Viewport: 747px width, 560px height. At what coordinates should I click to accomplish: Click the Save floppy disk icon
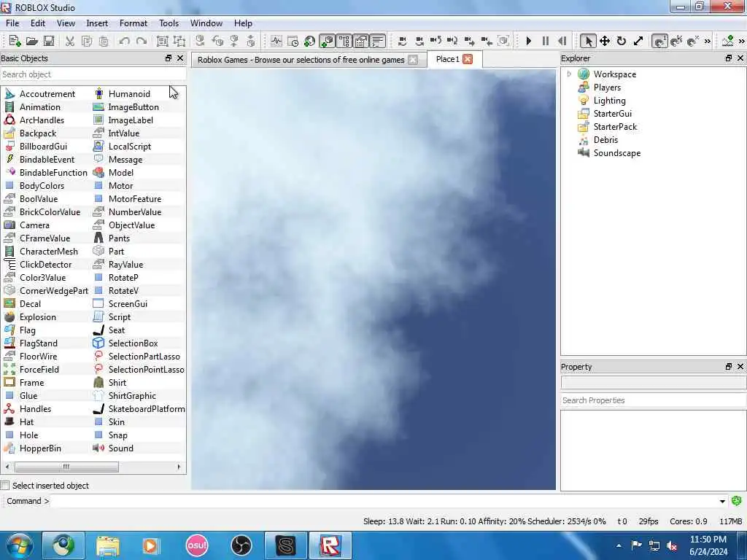[49, 41]
